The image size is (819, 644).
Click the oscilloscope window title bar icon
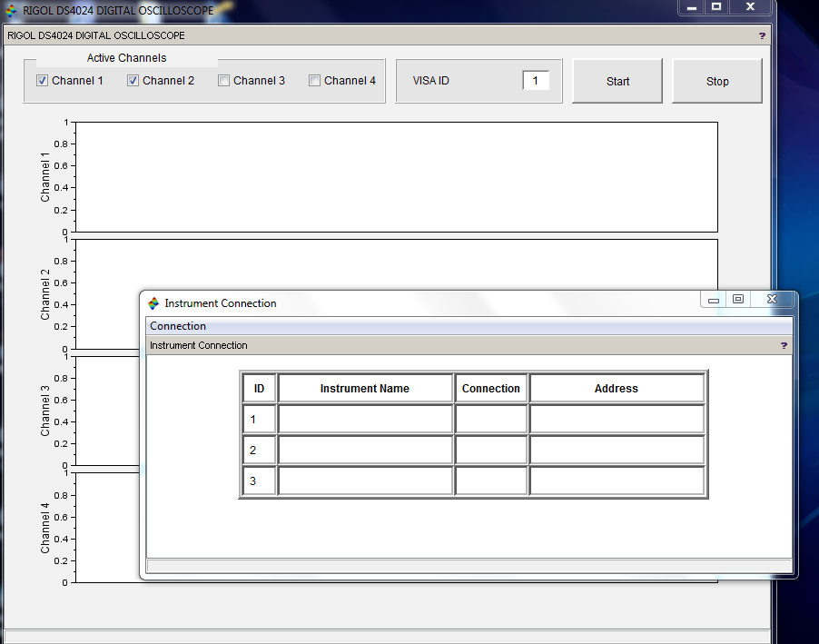(11, 11)
